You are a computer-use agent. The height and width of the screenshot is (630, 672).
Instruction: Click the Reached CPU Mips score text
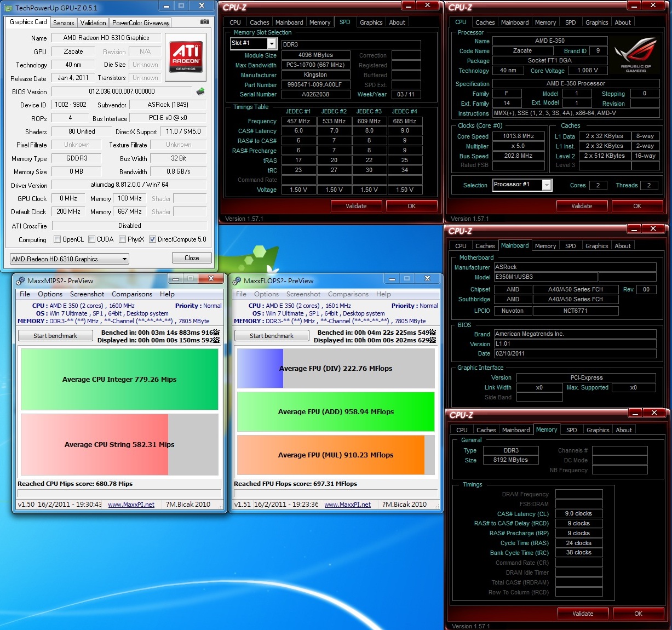click(75, 484)
